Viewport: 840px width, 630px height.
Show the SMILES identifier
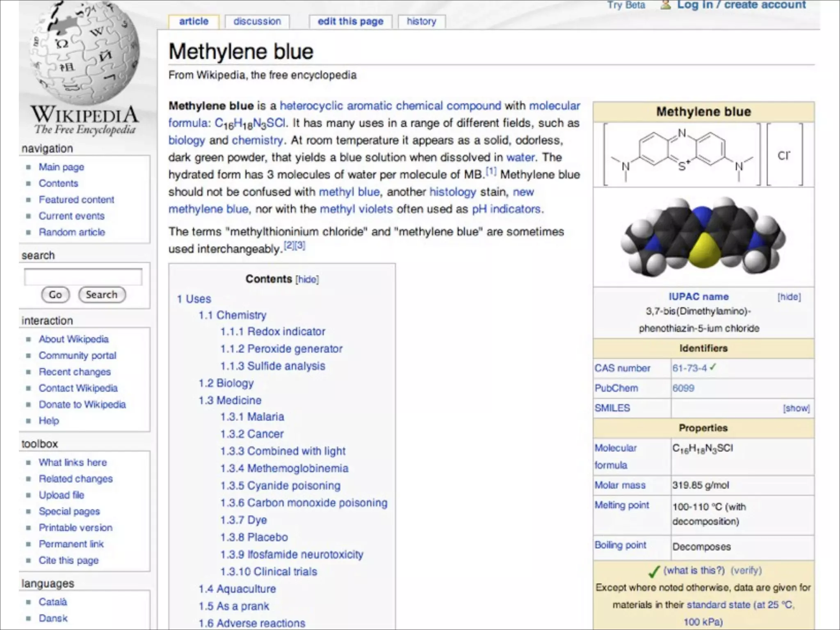796,408
